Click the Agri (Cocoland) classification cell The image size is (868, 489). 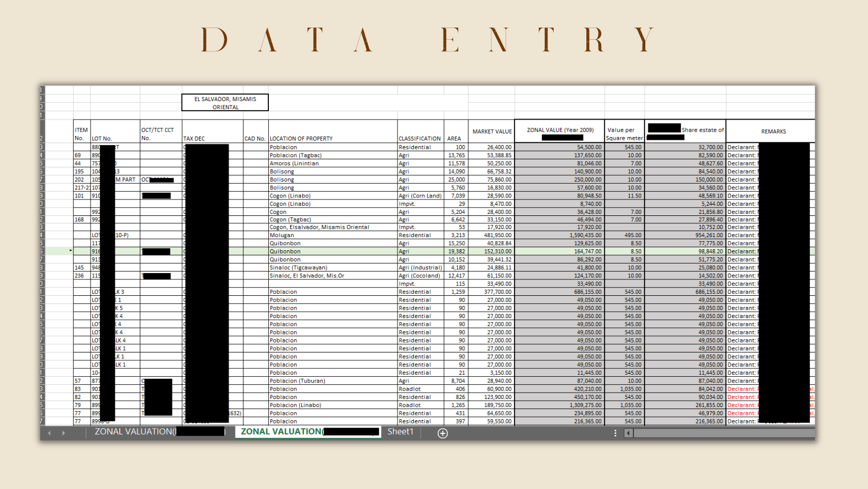[420, 276]
